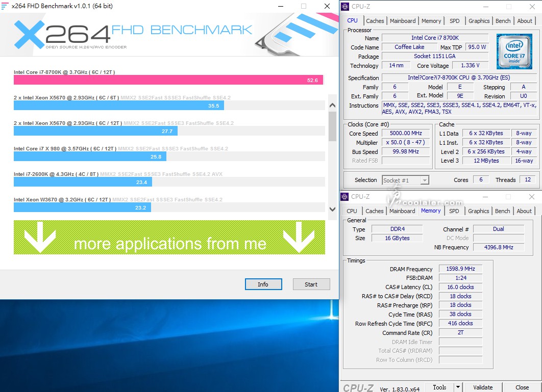Click the DRAM Frequency 1598.9 MHz field
The width and height of the screenshot is (542, 392).
(x=460, y=268)
